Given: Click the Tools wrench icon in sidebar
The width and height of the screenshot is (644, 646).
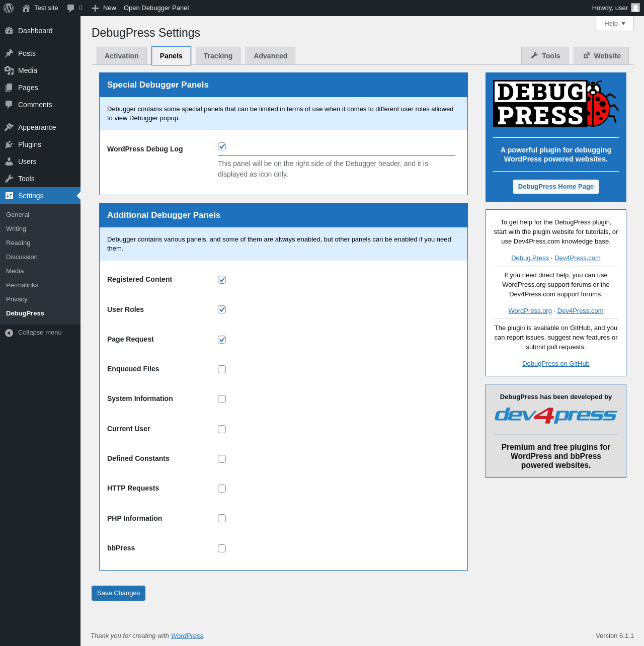Looking at the screenshot, I should click(x=9, y=179).
